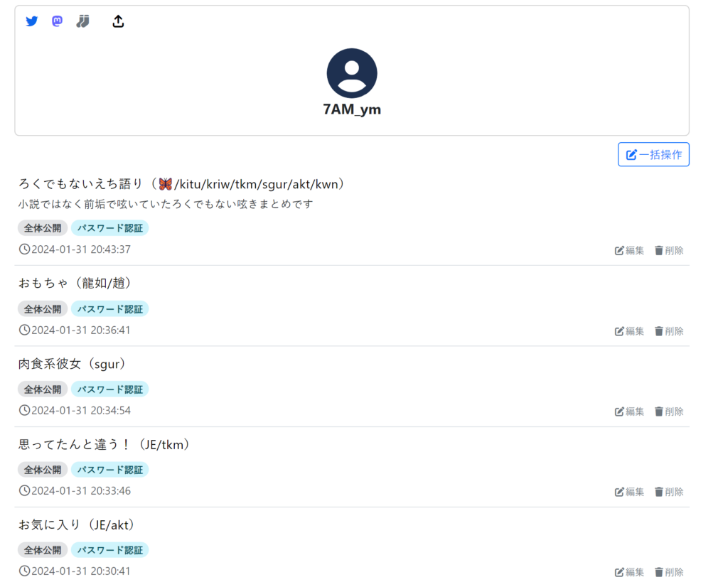Viewport: 728px width, 587px height.
Task: Click the 7AM_ym profile avatar
Action: (352, 73)
